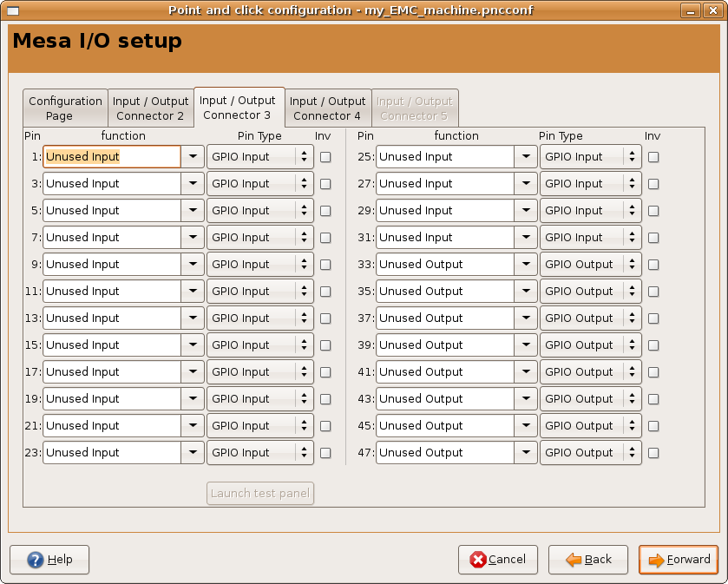Open the Input / Output Connector 2 tab

tap(150, 108)
